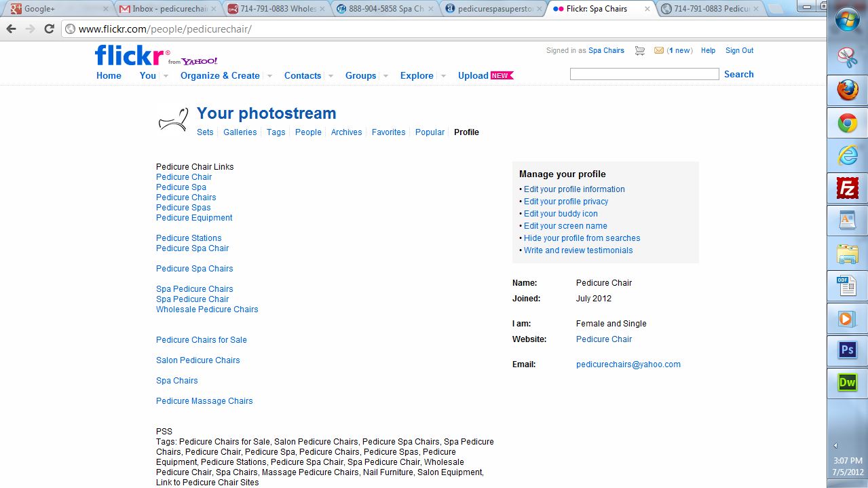Open Snipping Tool from the taskbar
868x488 pixels.
(x=848, y=57)
